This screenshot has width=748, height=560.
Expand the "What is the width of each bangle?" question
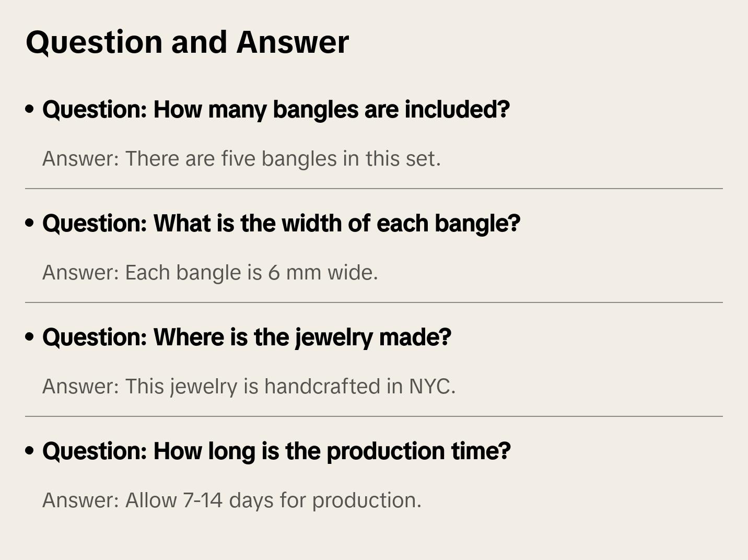pyautogui.click(x=281, y=224)
